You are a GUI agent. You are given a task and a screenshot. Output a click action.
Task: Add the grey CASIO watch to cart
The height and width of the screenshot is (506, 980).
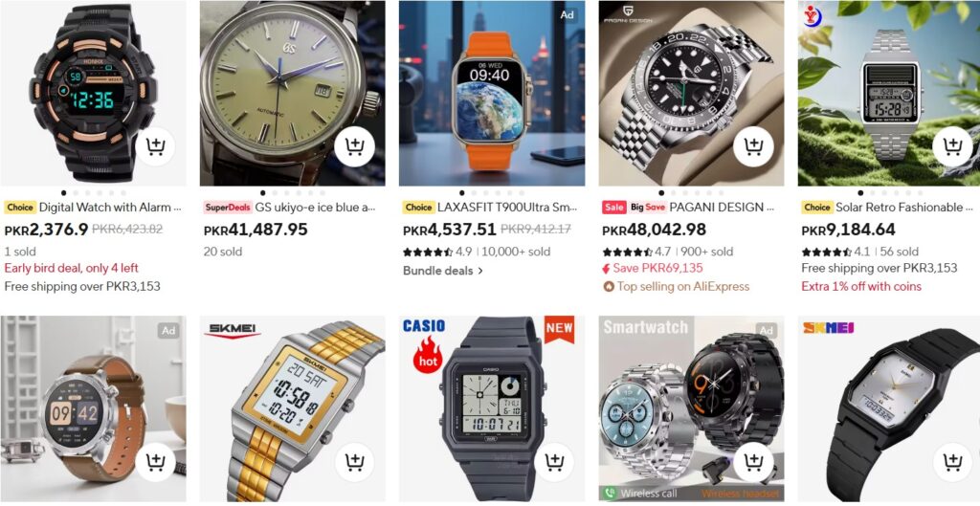tap(554, 462)
